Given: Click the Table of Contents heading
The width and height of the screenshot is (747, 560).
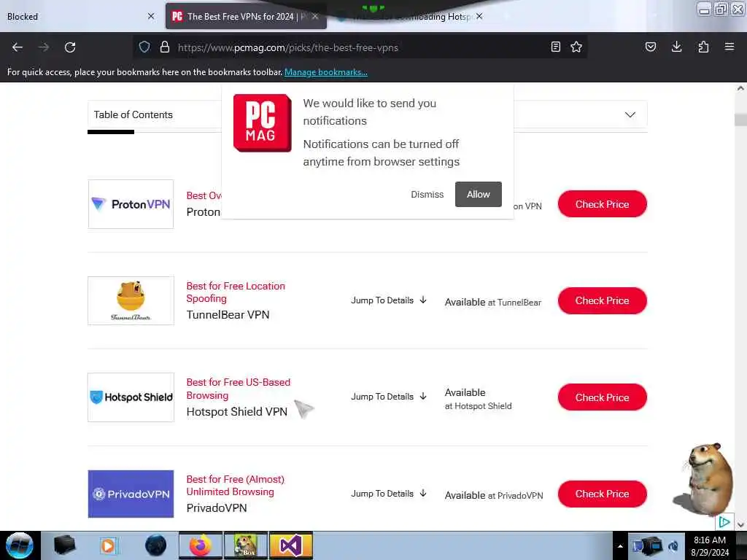Looking at the screenshot, I should 133,114.
